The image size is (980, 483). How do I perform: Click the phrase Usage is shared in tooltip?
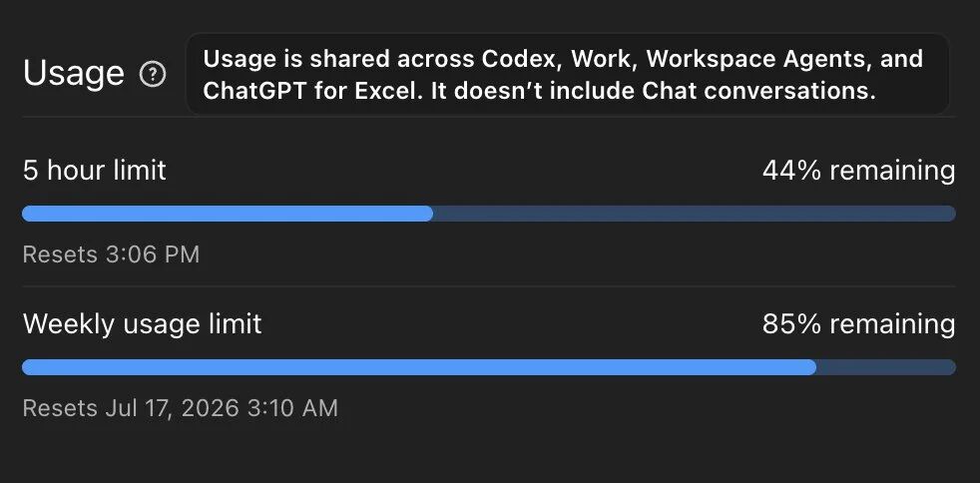click(291, 59)
